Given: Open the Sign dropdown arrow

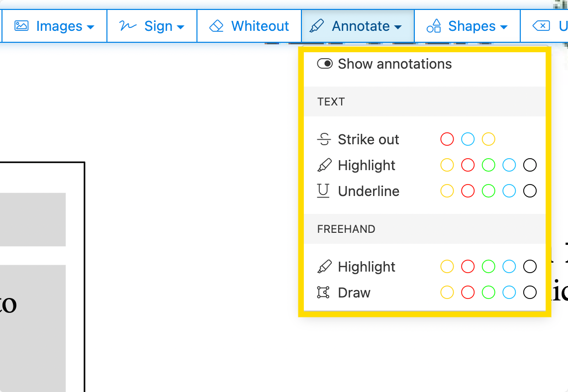Looking at the screenshot, I should tap(180, 27).
